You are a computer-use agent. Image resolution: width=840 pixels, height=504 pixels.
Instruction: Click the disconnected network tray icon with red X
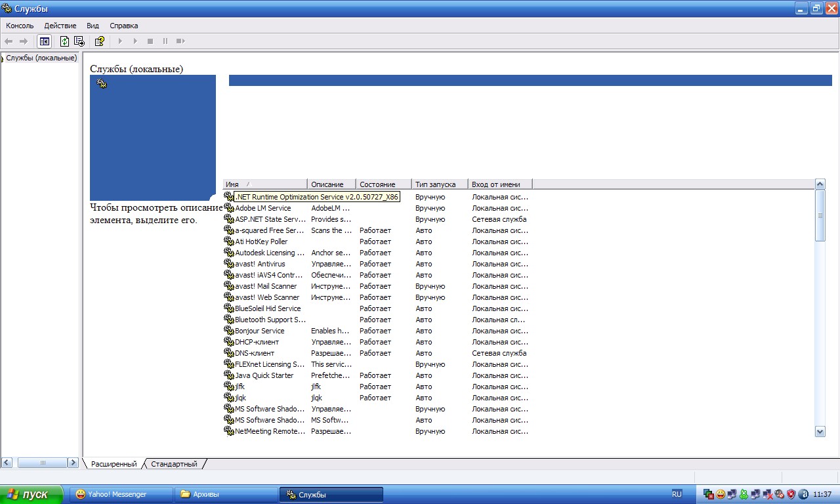click(x=768, y=494)
